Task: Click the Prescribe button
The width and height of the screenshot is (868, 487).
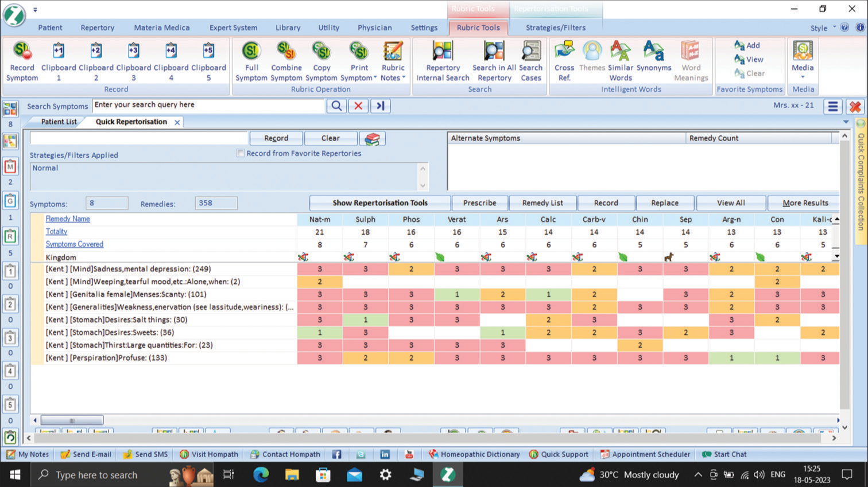Action: pyautogui.click(x=480, y=203)
